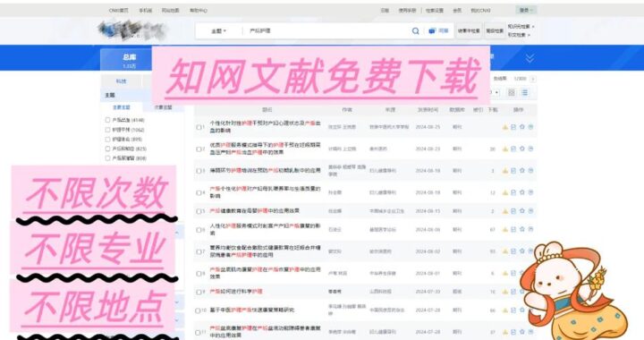Tick checkbox for result row 2
The height and width of the screenshot is (340, 644).
click(x=199, y=149)
